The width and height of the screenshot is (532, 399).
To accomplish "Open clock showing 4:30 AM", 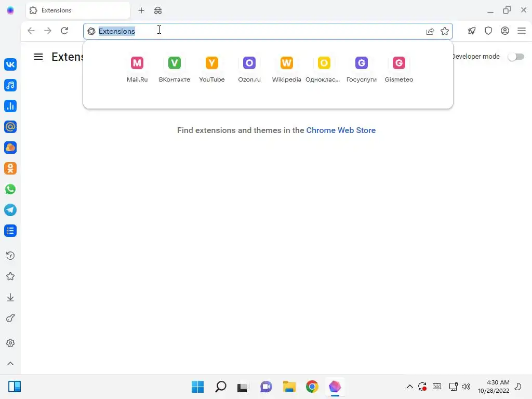I will click(494, 387).
